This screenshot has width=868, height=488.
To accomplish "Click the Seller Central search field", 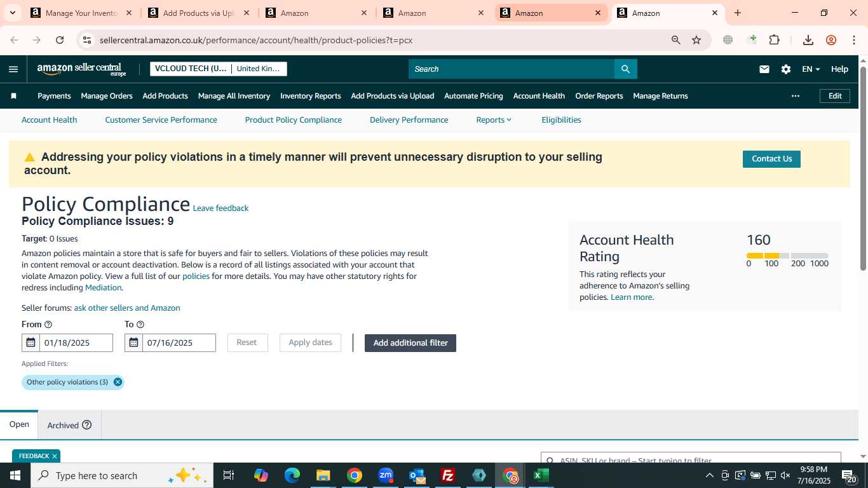I will pos(512,69).
